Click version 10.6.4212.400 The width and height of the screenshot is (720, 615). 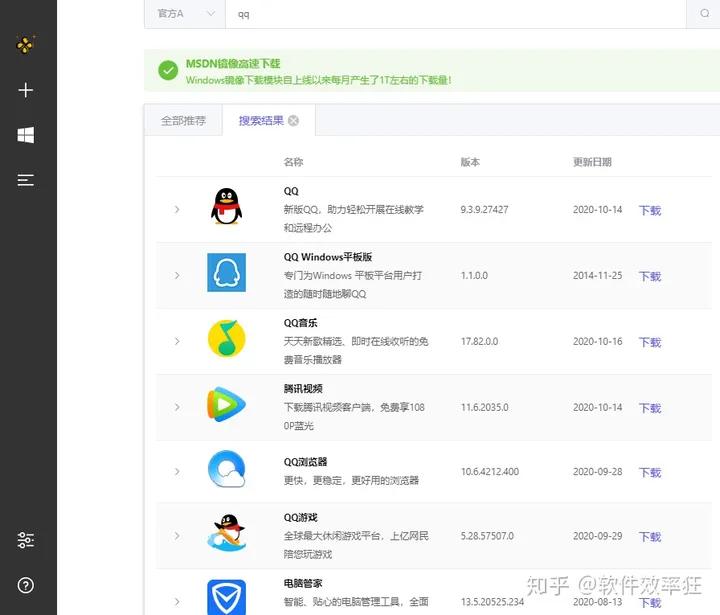pos(490,471)
